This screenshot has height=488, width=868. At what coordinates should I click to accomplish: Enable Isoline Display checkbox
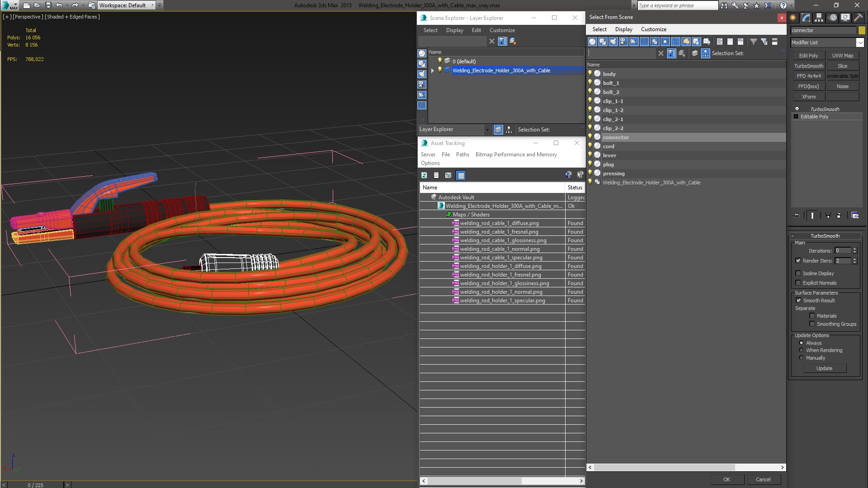click(x=798, y=273)
